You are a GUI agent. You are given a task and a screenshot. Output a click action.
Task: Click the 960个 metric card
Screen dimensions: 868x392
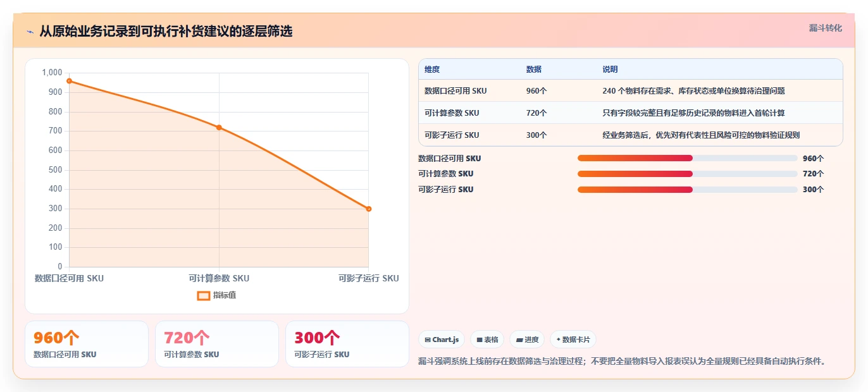point(87,344)
